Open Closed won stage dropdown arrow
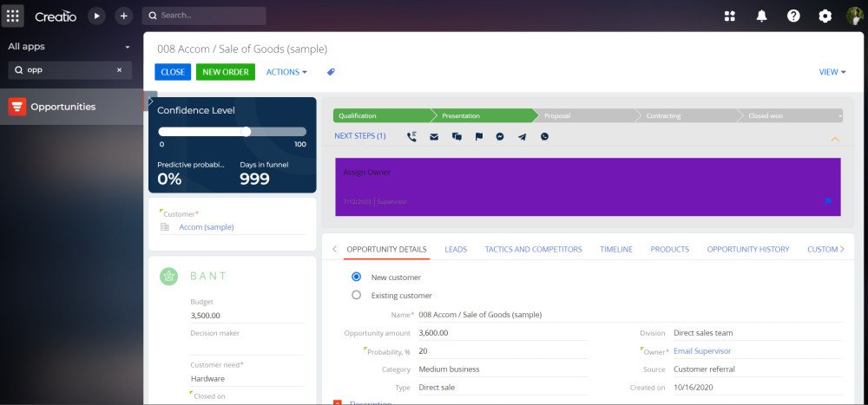Image resolution: width=868 pixels, height=405 pixels. 839,115
